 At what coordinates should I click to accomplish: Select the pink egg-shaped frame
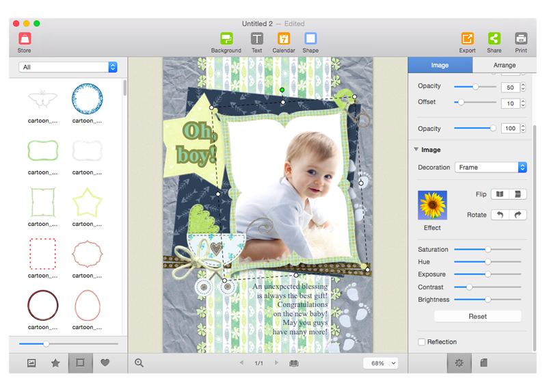tap(88, 305)
